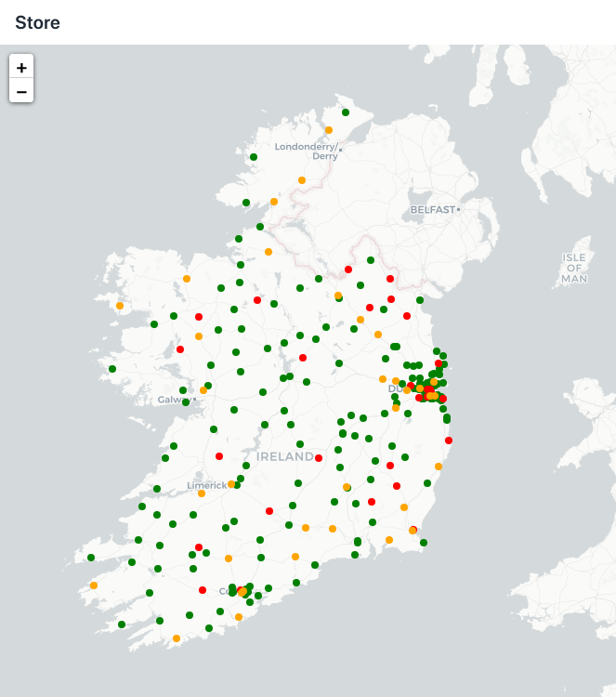Click the Londonderry/Derry map label
The height and width of the screenshot is (697, 616).
tap(307, 151)
